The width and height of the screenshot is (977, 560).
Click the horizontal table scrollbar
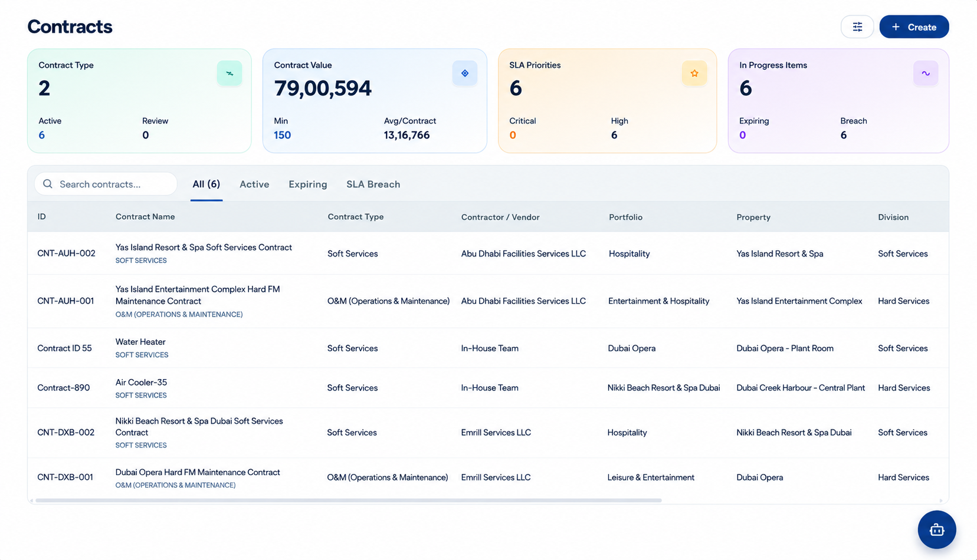point(348,500)
